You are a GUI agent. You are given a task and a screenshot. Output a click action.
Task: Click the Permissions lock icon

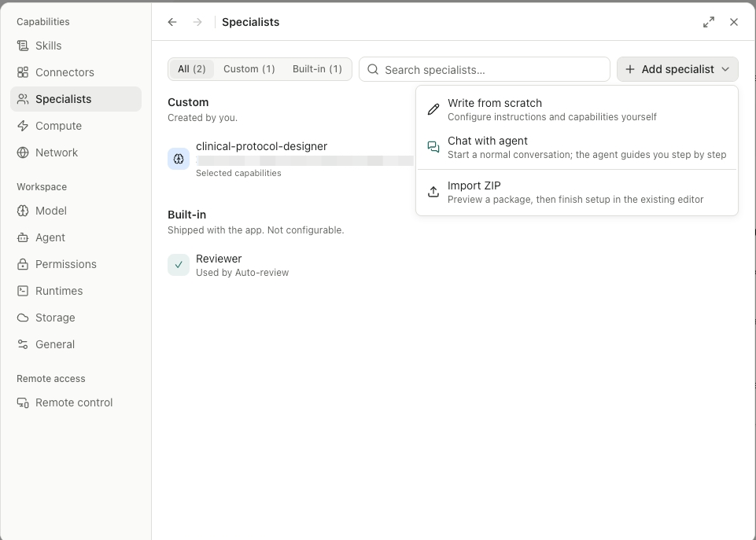[x=23, y=264]
